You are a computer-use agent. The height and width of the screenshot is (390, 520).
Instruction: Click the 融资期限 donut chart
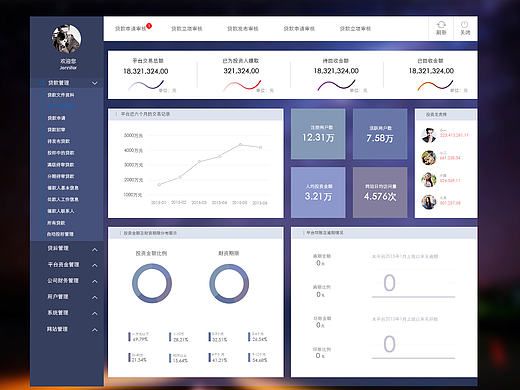229,284
